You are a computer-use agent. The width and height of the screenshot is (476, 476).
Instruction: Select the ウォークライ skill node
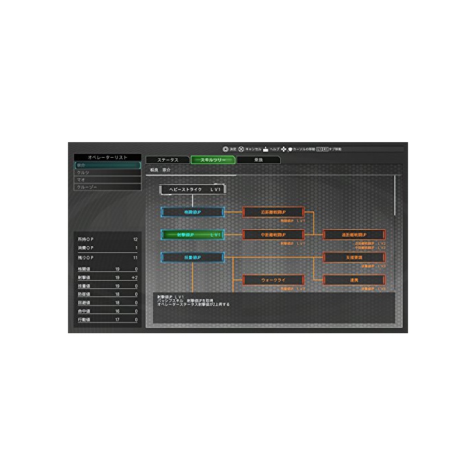pos(273,279)
